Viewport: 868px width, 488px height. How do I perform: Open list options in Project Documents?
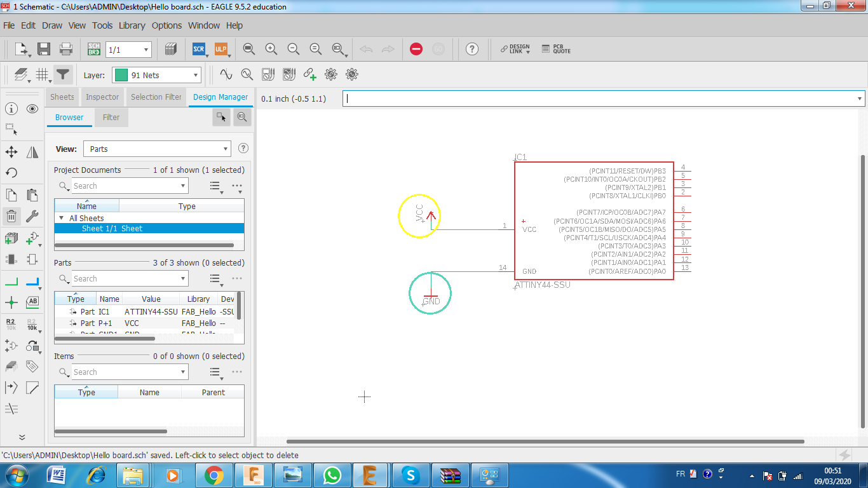(215, 186)
